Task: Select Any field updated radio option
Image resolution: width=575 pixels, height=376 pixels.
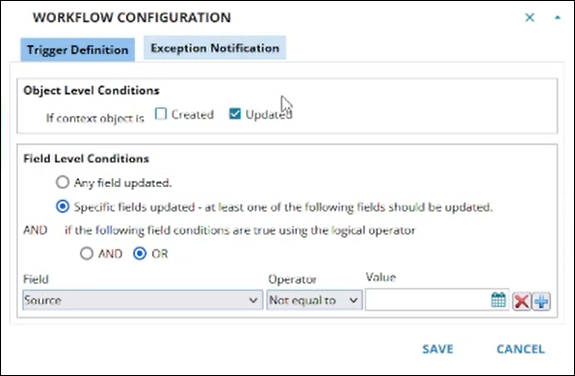Action: 62,182
